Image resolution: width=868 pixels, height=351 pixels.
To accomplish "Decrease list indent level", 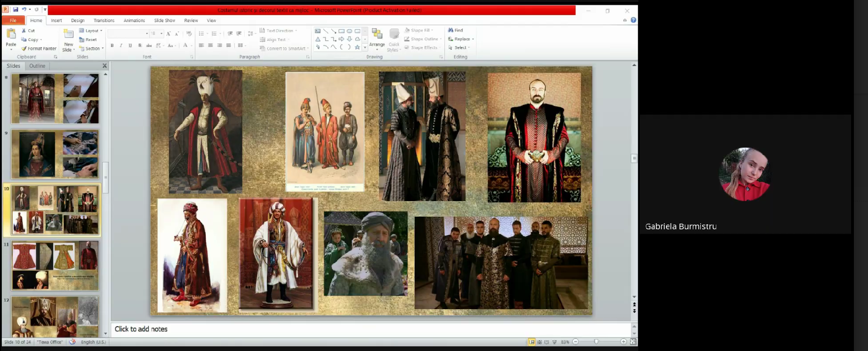I will pyautogui.click(x=230, y=33).
